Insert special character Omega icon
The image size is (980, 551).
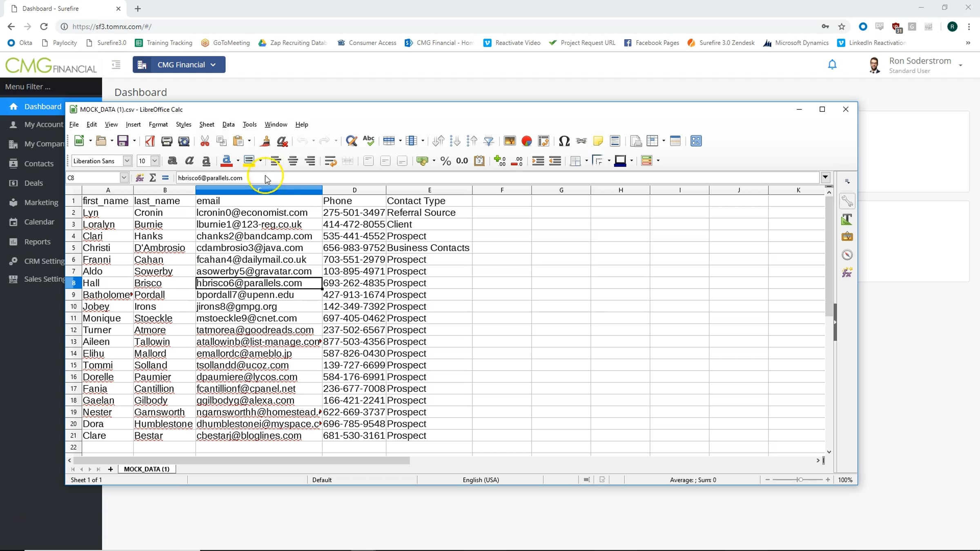point(564,141)
